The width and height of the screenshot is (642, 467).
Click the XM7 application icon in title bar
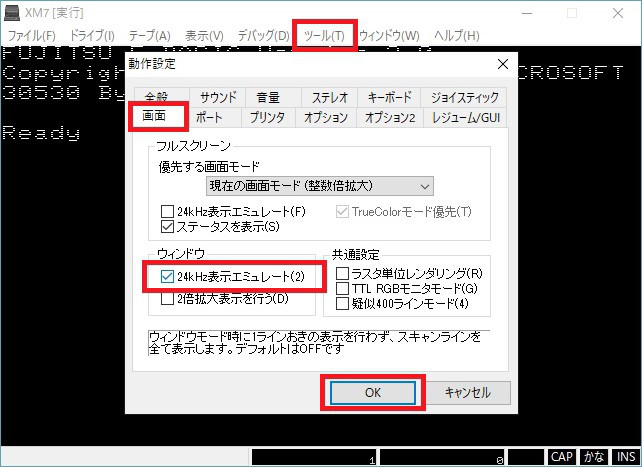[12, 13]
